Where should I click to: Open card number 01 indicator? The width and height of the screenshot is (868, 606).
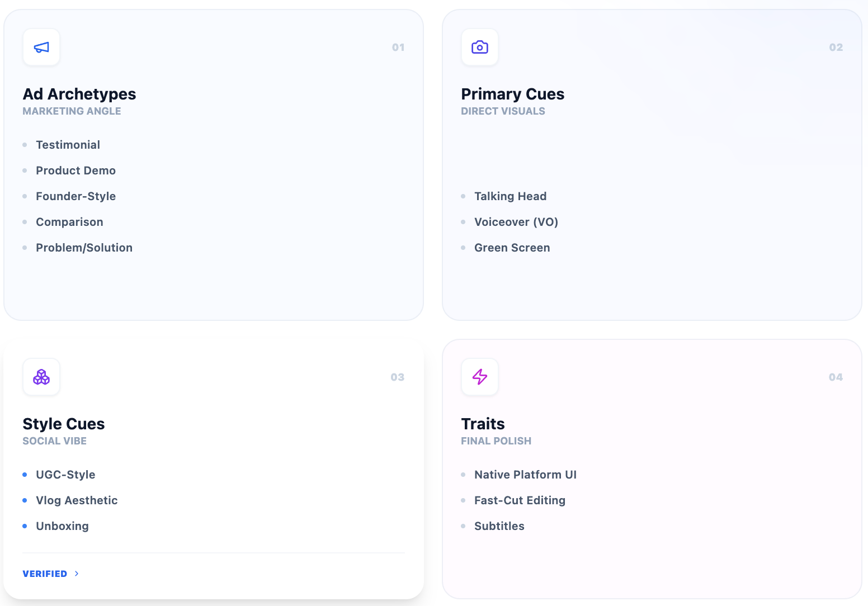399,48
